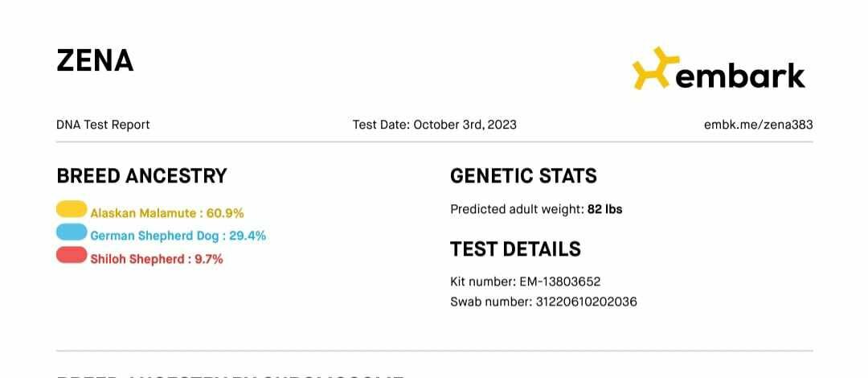Click the BREED ANCESTRY heading

141,176
